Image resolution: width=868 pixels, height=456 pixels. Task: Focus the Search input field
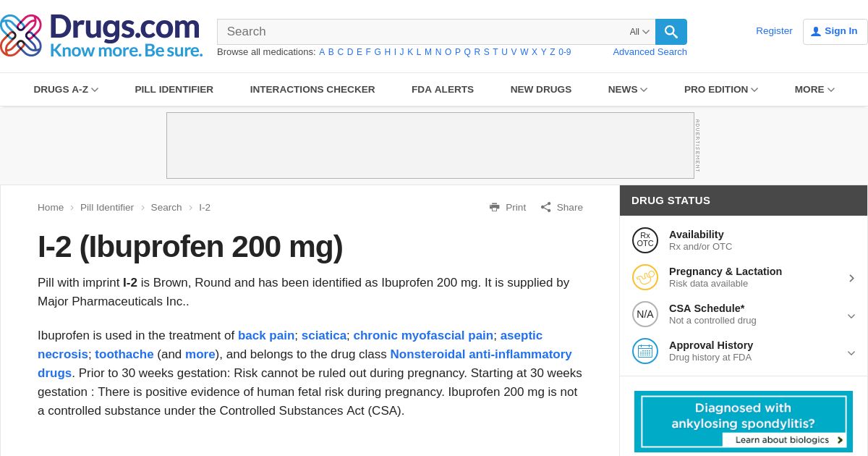tap(423, 32)
